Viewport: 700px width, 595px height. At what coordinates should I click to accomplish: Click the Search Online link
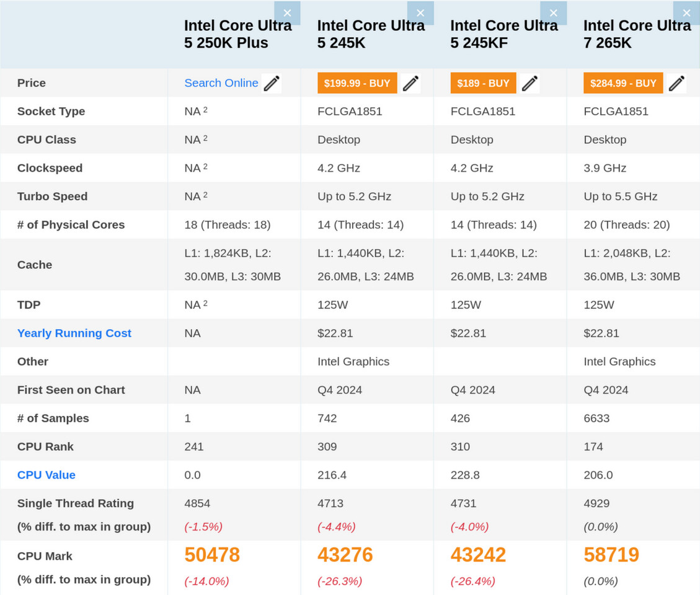click(x=221, y=82)
